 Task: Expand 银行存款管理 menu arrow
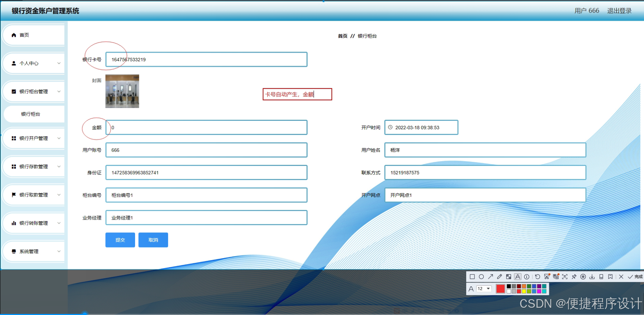click(x=59, y=166)
